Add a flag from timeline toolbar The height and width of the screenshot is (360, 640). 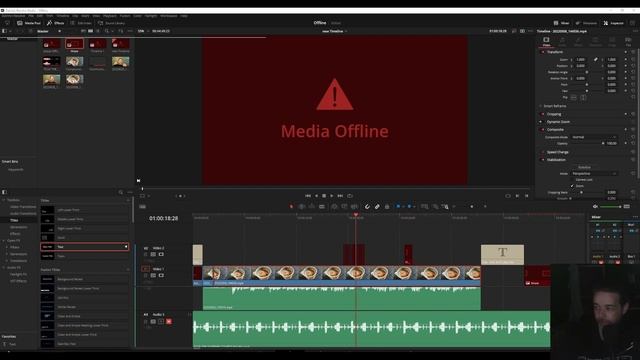point(398,207)
